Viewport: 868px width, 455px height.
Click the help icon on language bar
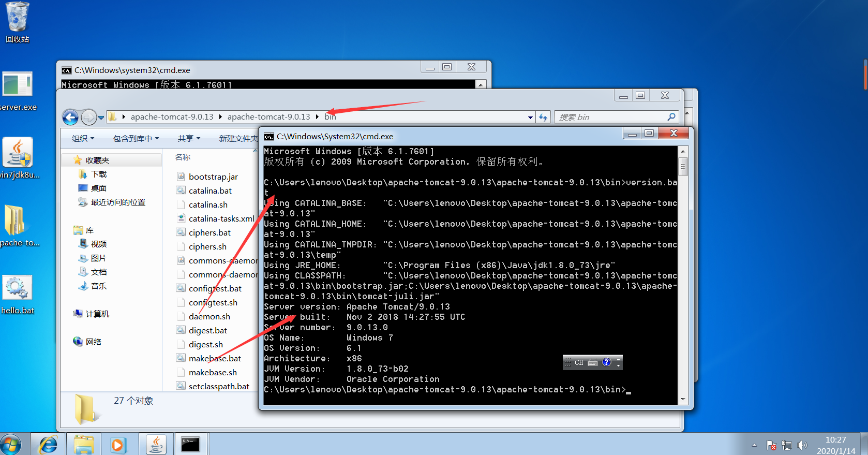click(x=606, y=362)
